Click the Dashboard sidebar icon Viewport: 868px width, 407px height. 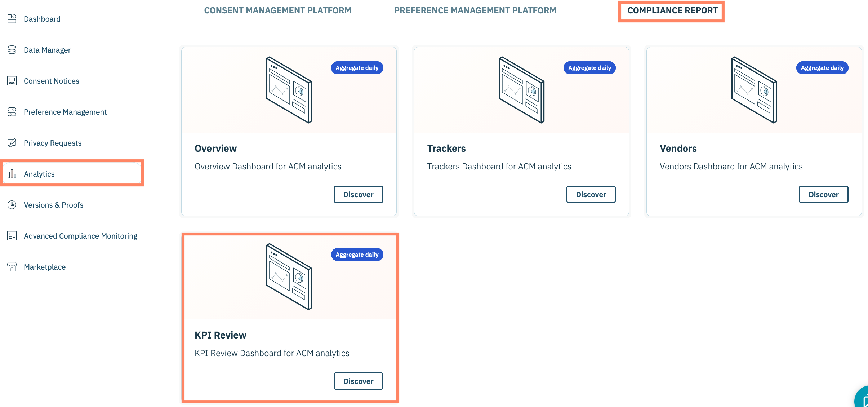tap(12, 19)
